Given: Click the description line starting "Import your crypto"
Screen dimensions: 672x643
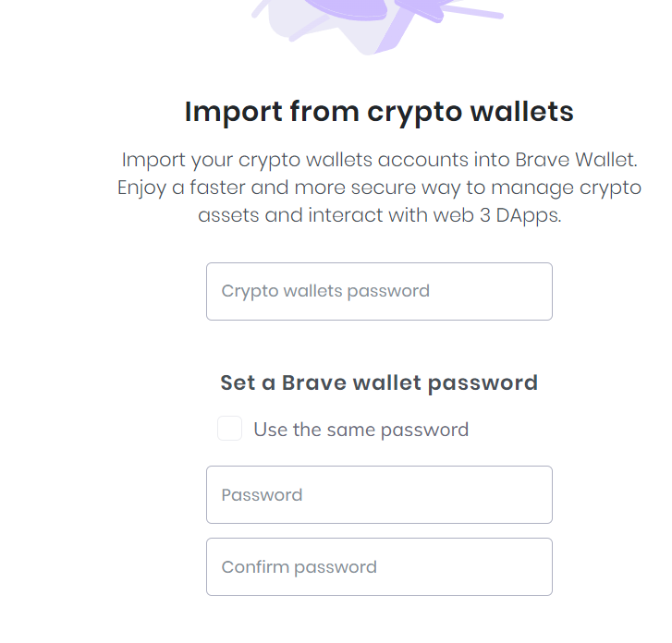Looking at the screenshot, I should [x=379, y=159].
